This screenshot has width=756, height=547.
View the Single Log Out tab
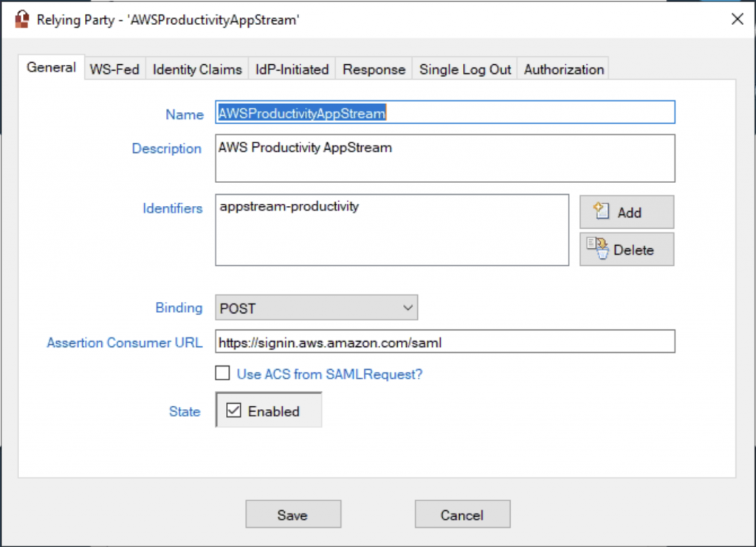point(464,69)
